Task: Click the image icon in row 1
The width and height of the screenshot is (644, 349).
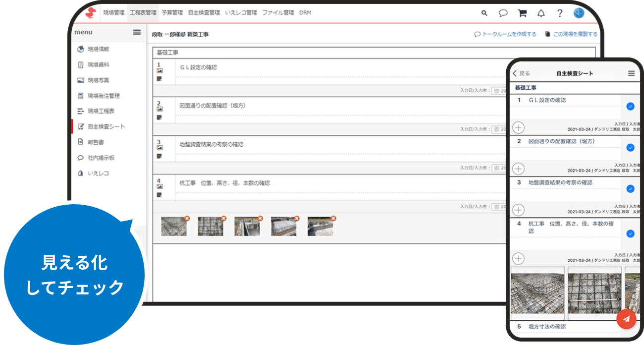Action: [x=160, y=71]
